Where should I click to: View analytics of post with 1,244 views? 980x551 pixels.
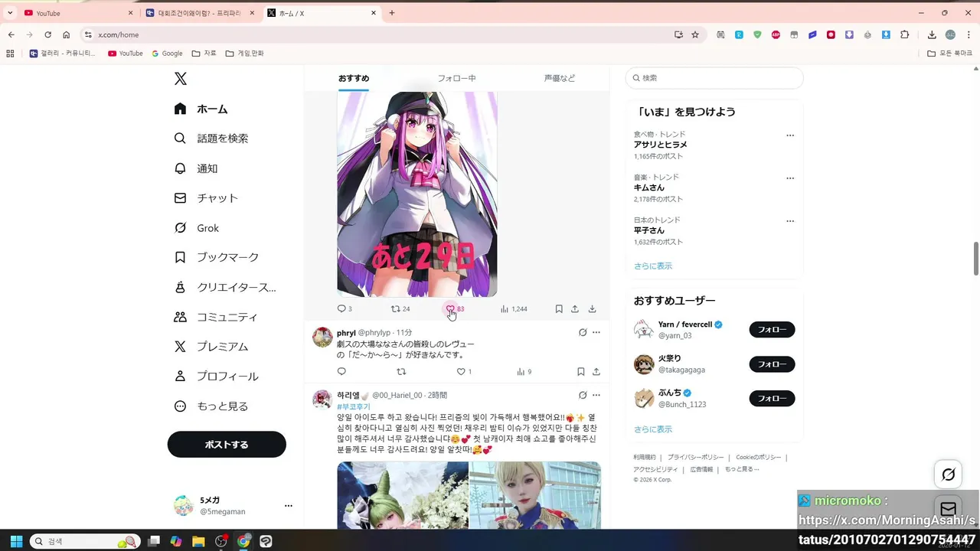[x=514, y=309]
